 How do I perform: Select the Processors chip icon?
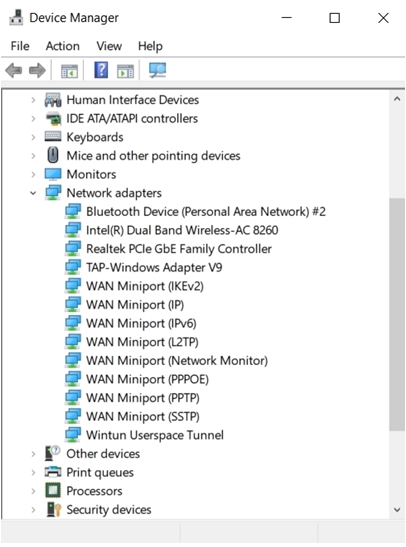click(53, 491)
